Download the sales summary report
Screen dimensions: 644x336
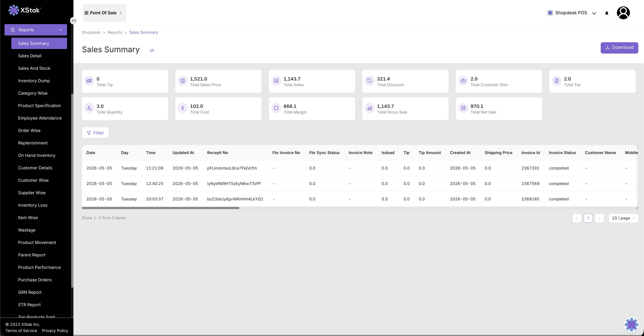[x=619, y=48]
